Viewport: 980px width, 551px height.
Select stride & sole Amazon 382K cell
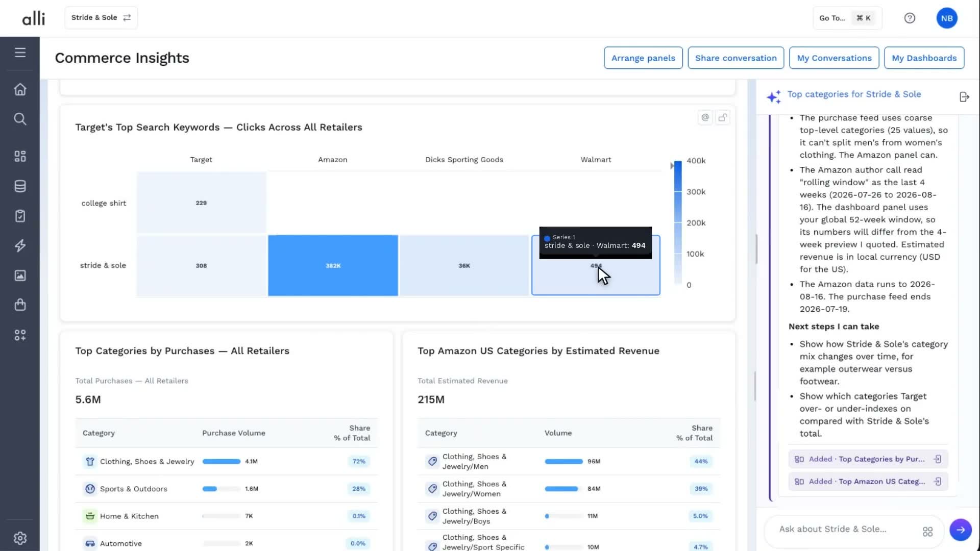pos(333,265)
